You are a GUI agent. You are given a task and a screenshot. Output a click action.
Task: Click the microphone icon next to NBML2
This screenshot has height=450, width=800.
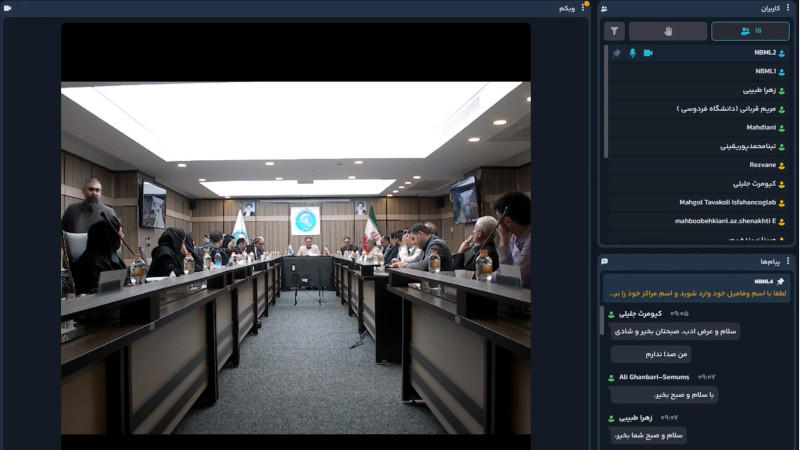[x=632, y=53]
